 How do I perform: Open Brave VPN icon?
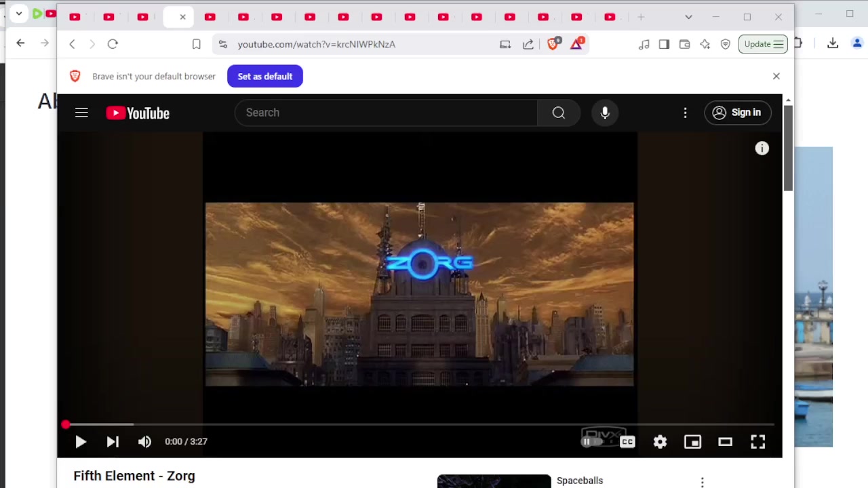click(726, 44)
